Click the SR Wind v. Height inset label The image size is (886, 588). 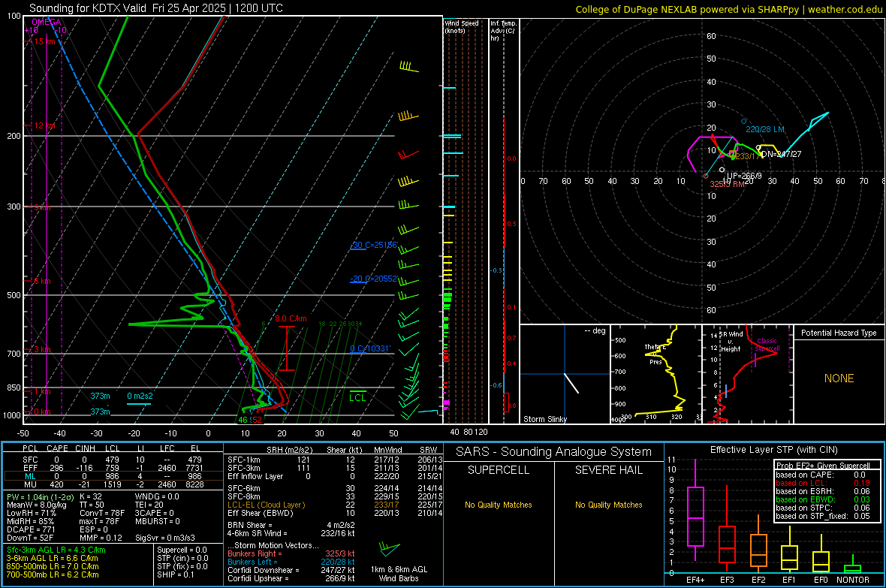point(731,342)
